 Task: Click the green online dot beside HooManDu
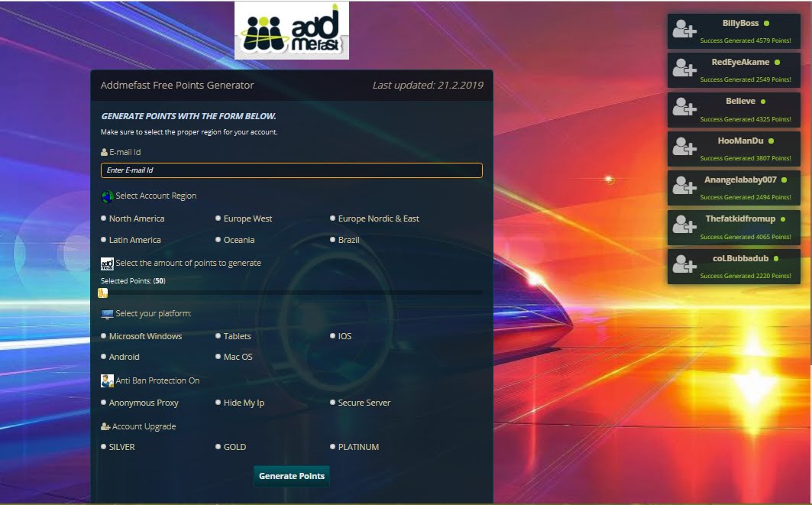[x=771, y=141]
